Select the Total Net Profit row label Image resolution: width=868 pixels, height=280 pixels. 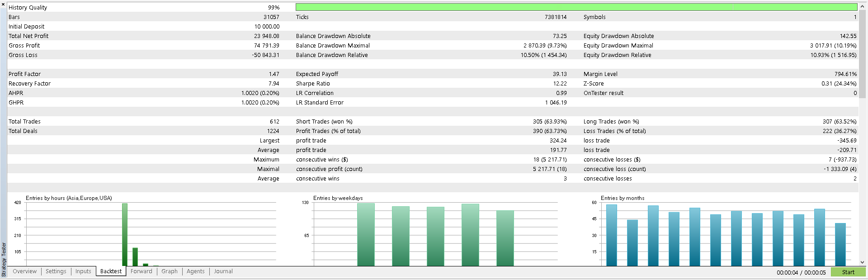[28, 36]
